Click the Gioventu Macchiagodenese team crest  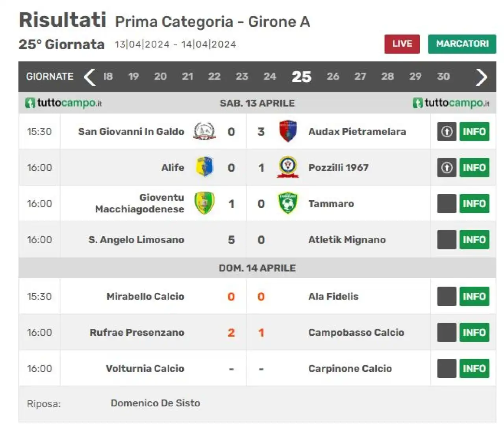tap(205, 203)
